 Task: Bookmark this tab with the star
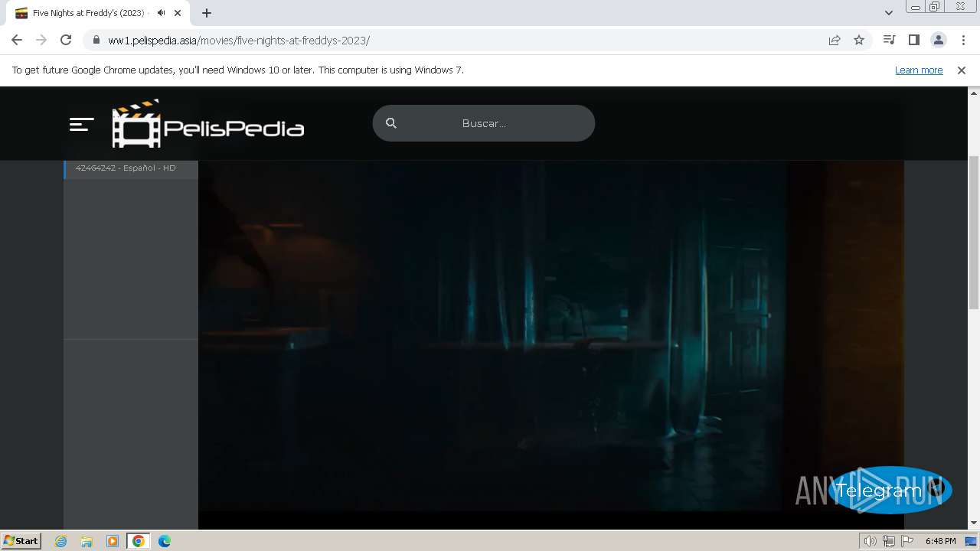(x=859, y=40)
